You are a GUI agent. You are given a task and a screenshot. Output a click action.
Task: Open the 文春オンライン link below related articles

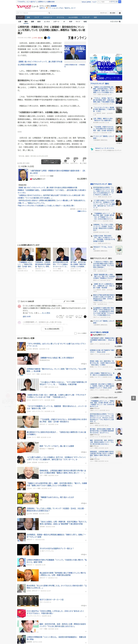[82, 211]
